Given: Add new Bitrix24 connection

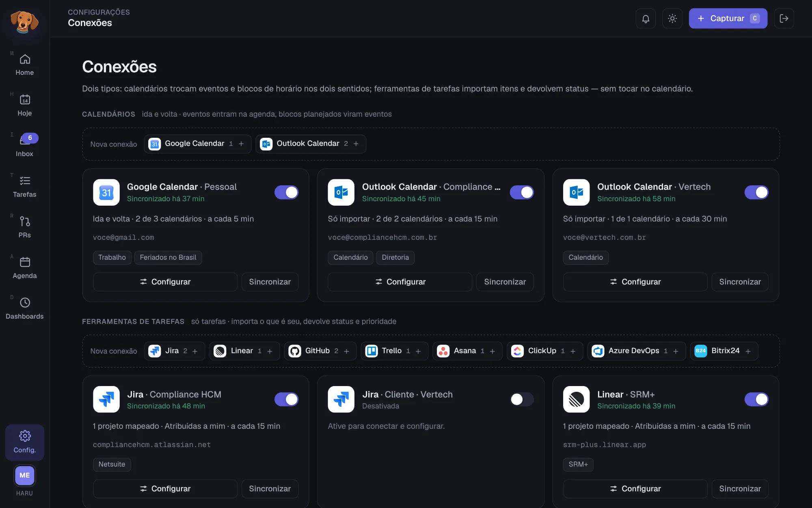Looking at the screenshot, I should [x=724, y=351].
